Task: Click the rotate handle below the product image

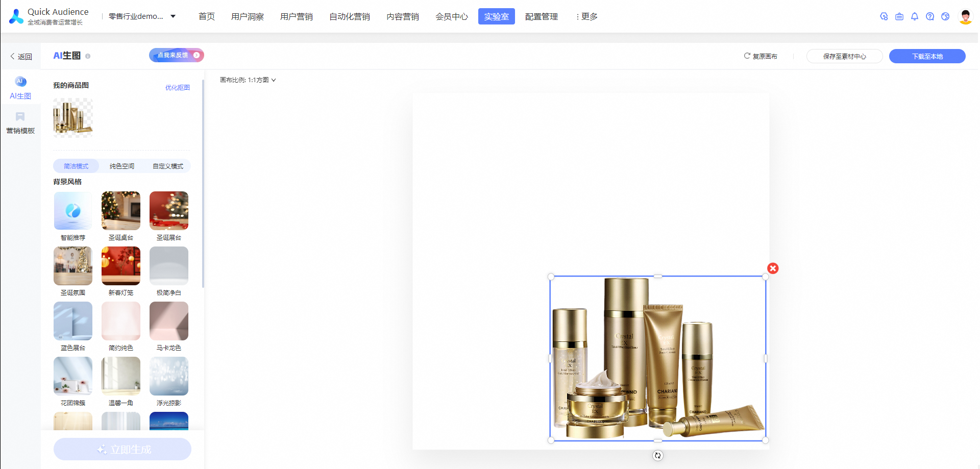Action: pyautogui.click(x=658, y=455)
